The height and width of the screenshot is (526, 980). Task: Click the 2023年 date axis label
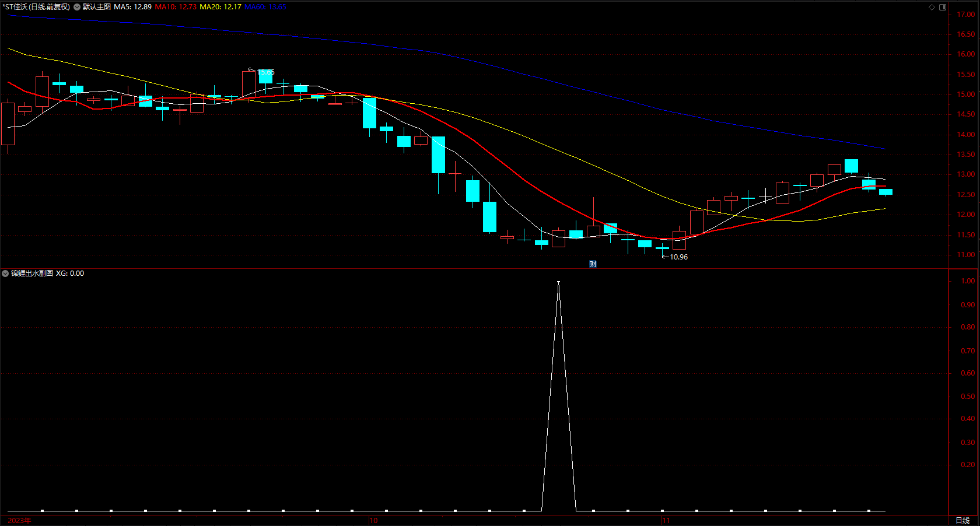[x=20, y=520]
